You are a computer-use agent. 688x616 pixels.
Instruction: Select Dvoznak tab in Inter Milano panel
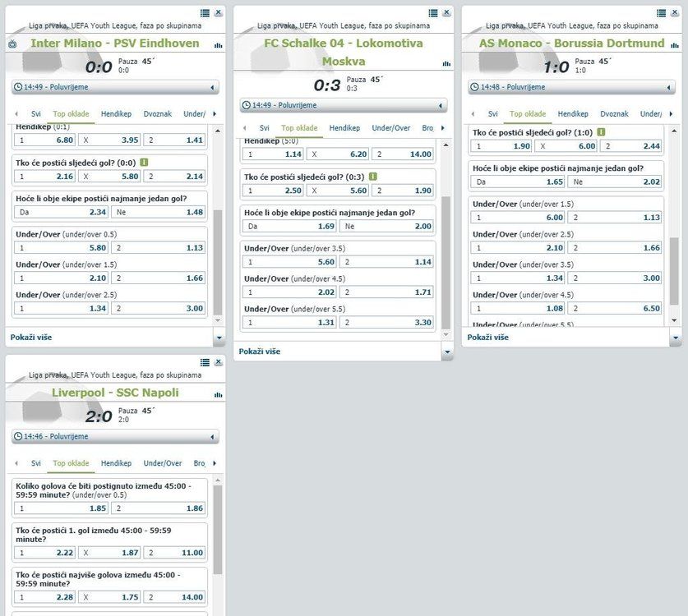click(x=158, y=114)
